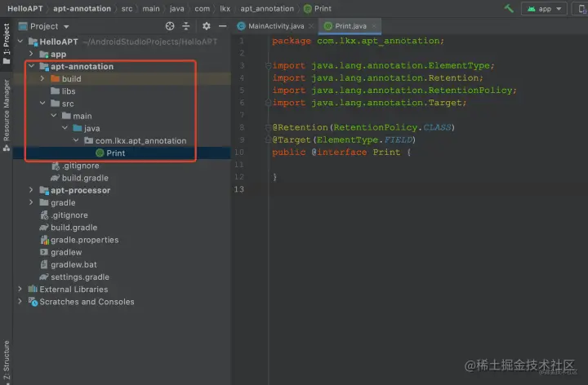Click java in the breadcrumb bar
The width and height of the screenshot is (588, 385).
(x=176, y=8)
